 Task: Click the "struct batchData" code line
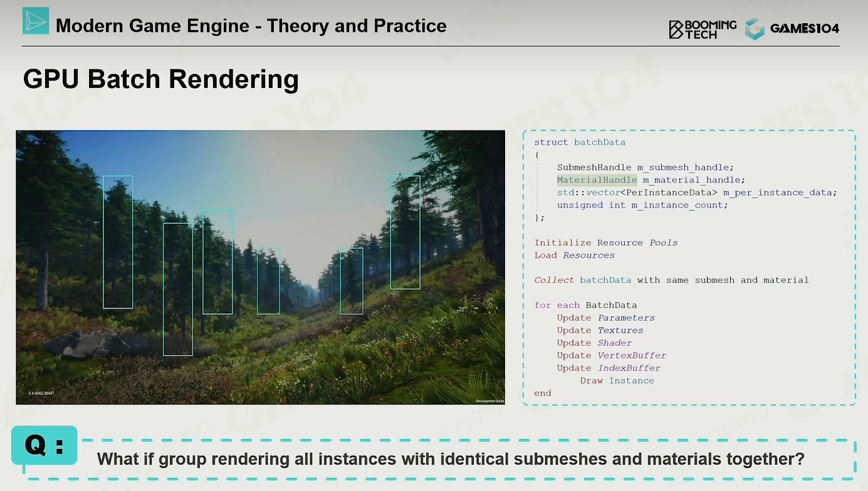[580, 142]
